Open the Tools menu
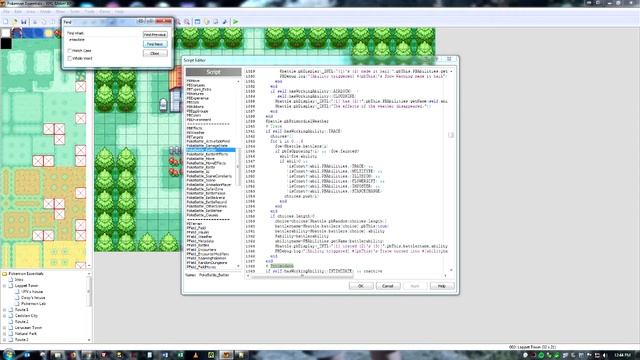Image resolution: width=640 pixels, height=360 pixels. pyautogui.click(x=89, y=12)
